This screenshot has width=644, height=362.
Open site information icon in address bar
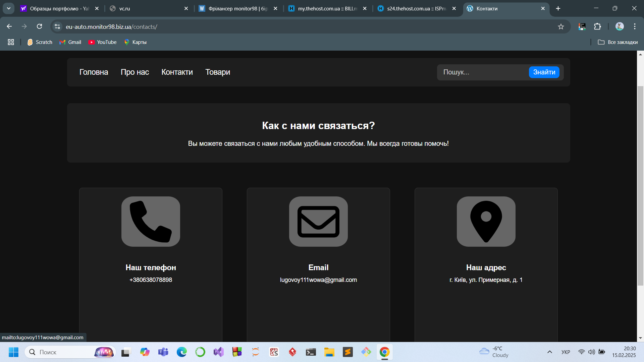click(57, 26)
